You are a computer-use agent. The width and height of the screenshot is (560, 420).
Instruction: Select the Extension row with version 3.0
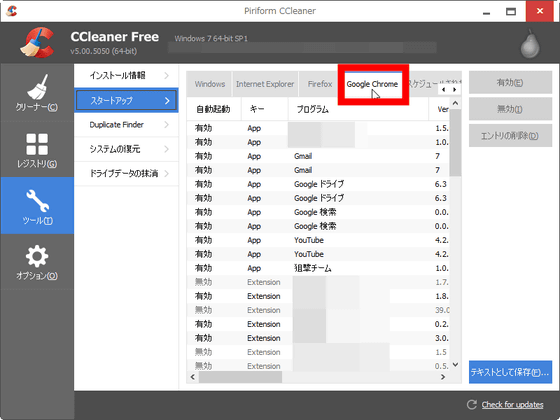point(318,338)
